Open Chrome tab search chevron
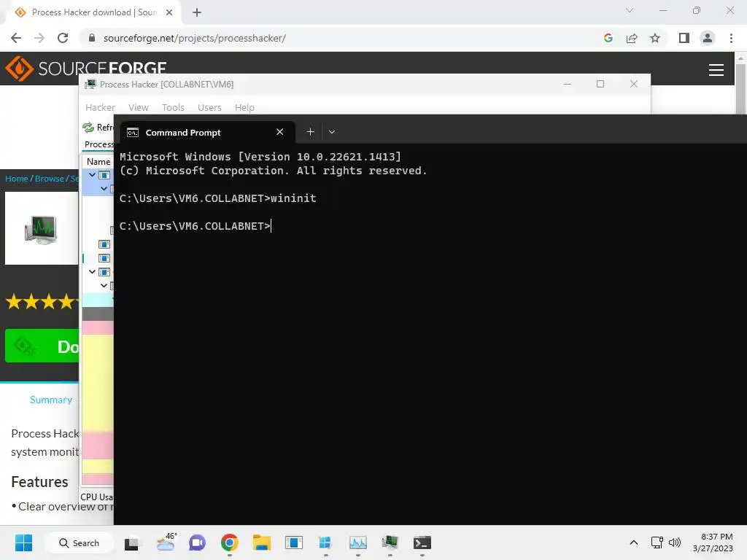747x560 pixels. click(630, 10)
